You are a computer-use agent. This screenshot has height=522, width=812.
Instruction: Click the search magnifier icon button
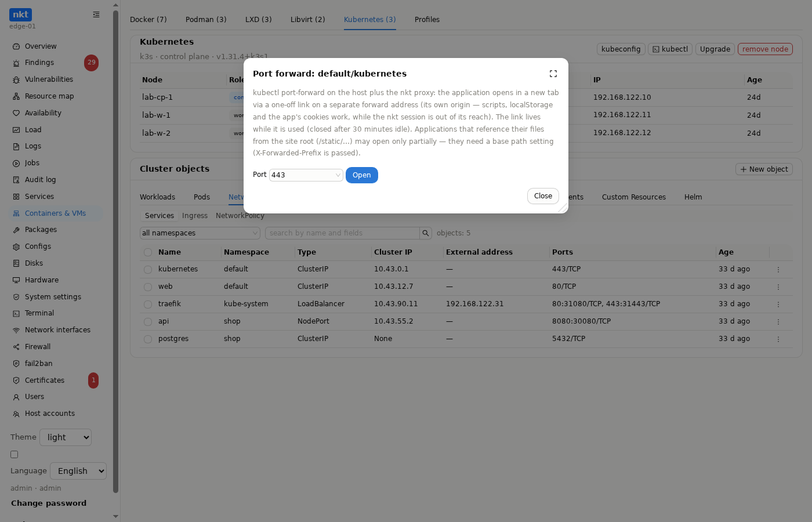426,233
